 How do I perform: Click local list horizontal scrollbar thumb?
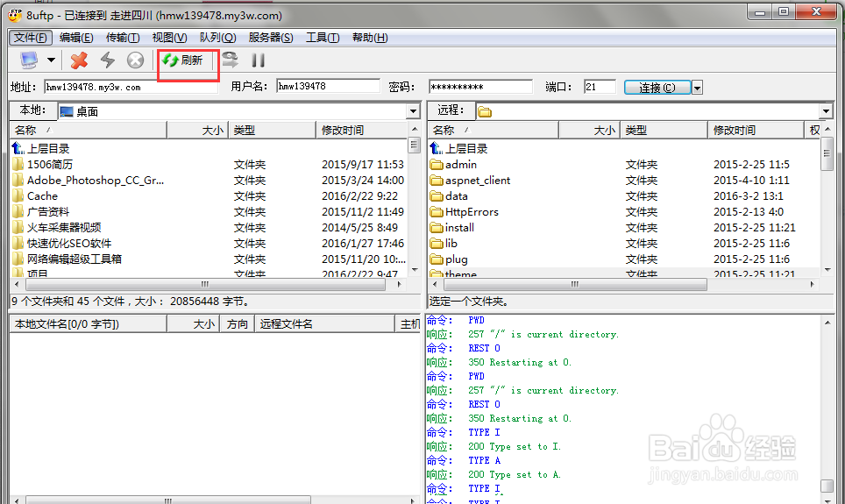point(205,284)
